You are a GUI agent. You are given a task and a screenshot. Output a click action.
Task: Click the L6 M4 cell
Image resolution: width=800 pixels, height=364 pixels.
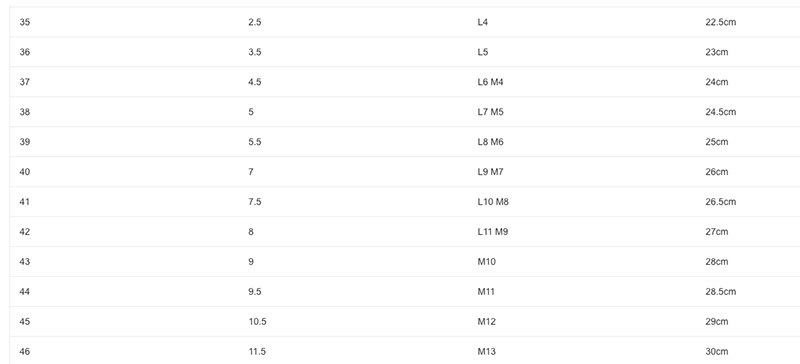click(490, 82)
